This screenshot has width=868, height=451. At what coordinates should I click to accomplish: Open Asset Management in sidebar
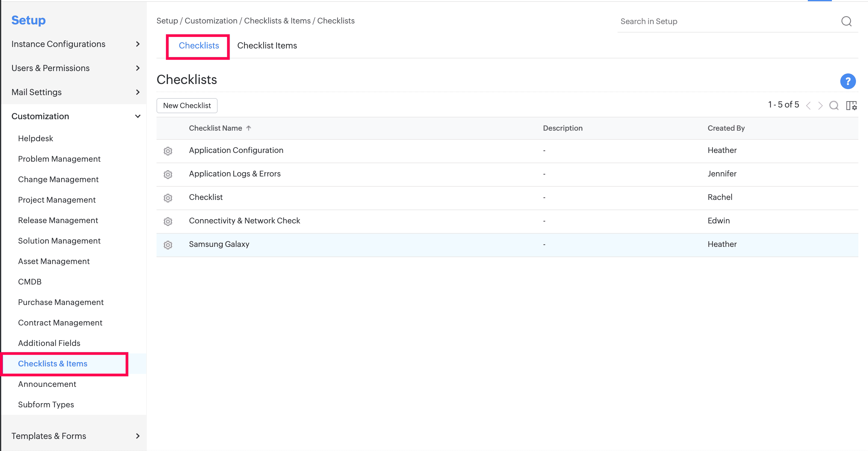pos(54,261)
